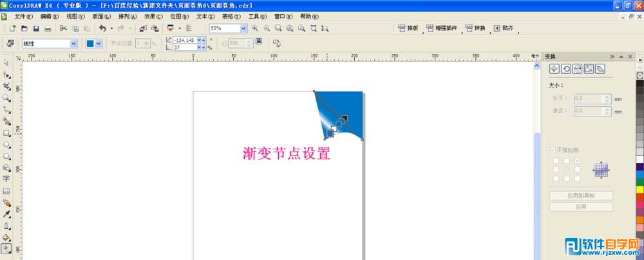Expand the docker double-arrow chevron

(x=612, y=57)
